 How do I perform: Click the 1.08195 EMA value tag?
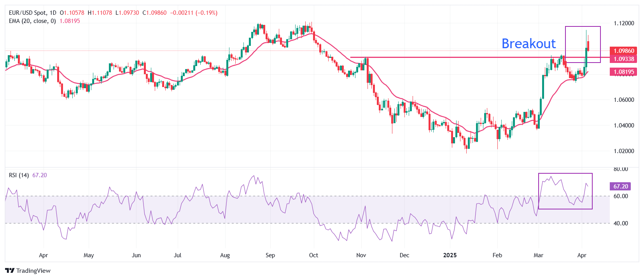[x=623, y=72]
